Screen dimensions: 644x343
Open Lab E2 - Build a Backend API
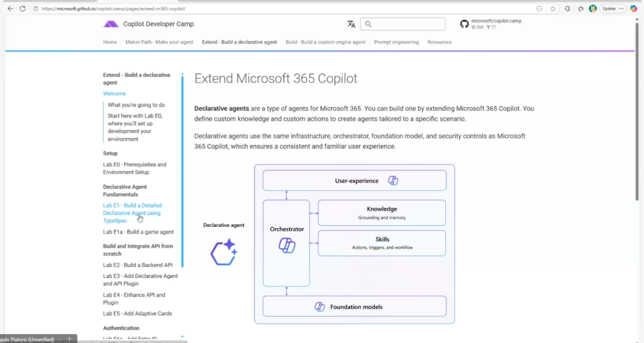tap(138, 265)
